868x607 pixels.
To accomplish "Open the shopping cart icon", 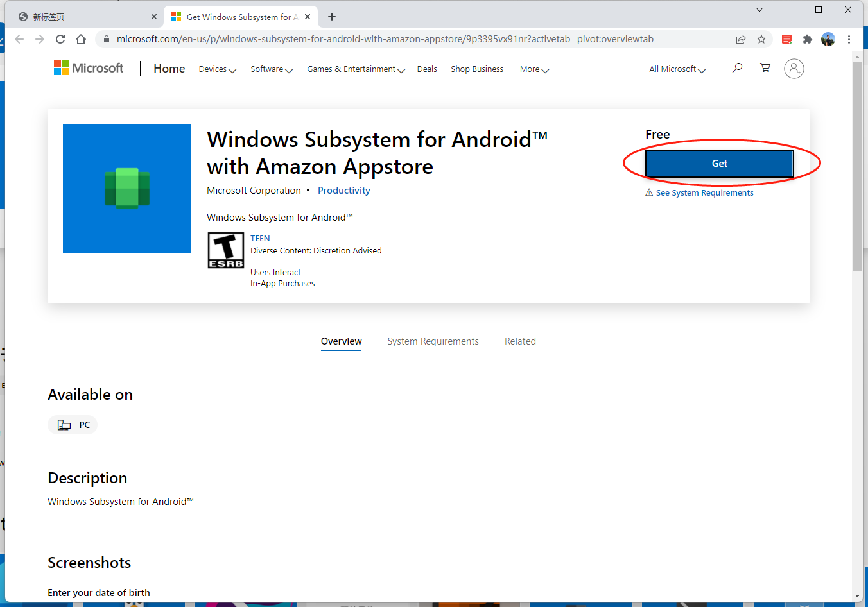I will 765,67.
